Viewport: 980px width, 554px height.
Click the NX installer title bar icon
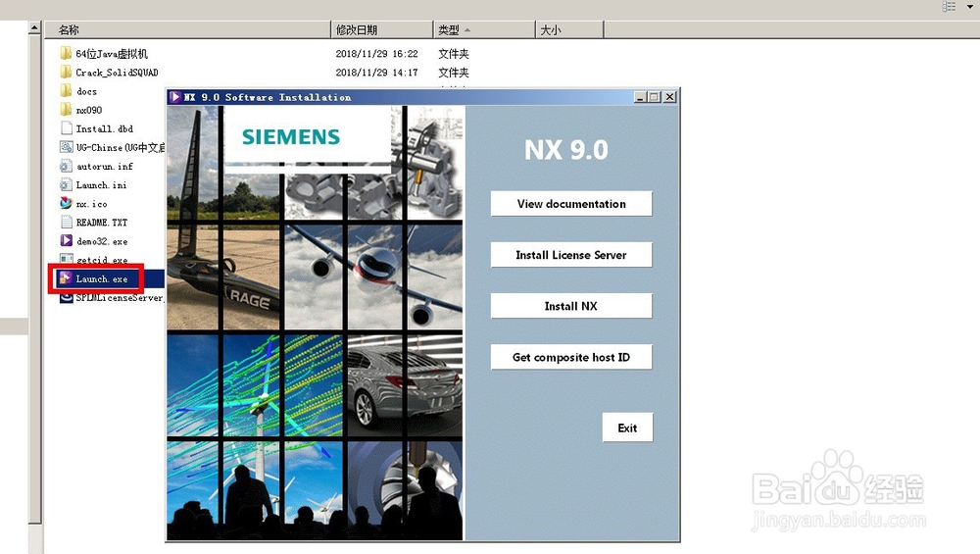[x=175, y=97]
